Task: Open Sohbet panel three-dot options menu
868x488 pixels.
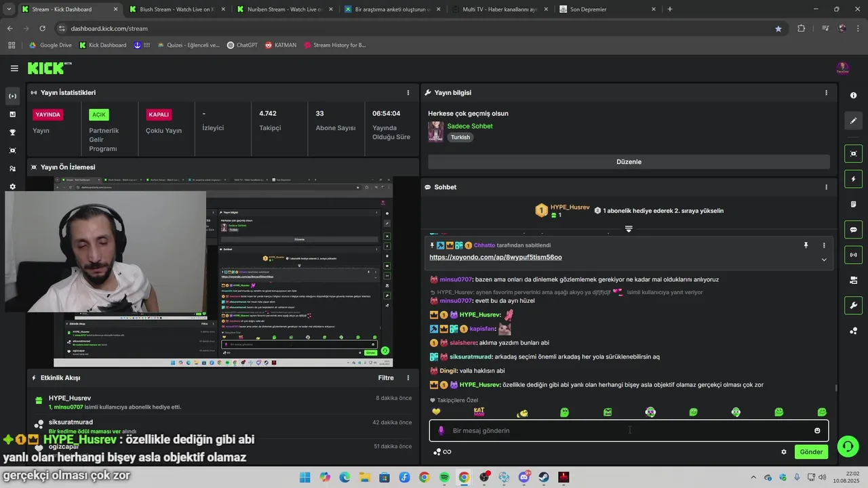Action: 826,187
